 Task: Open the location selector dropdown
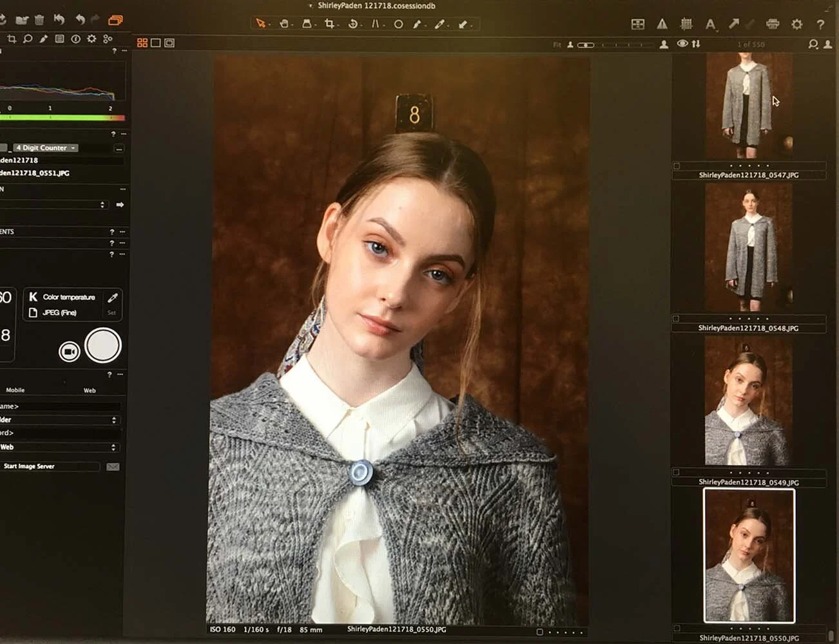tap(54, 205)
